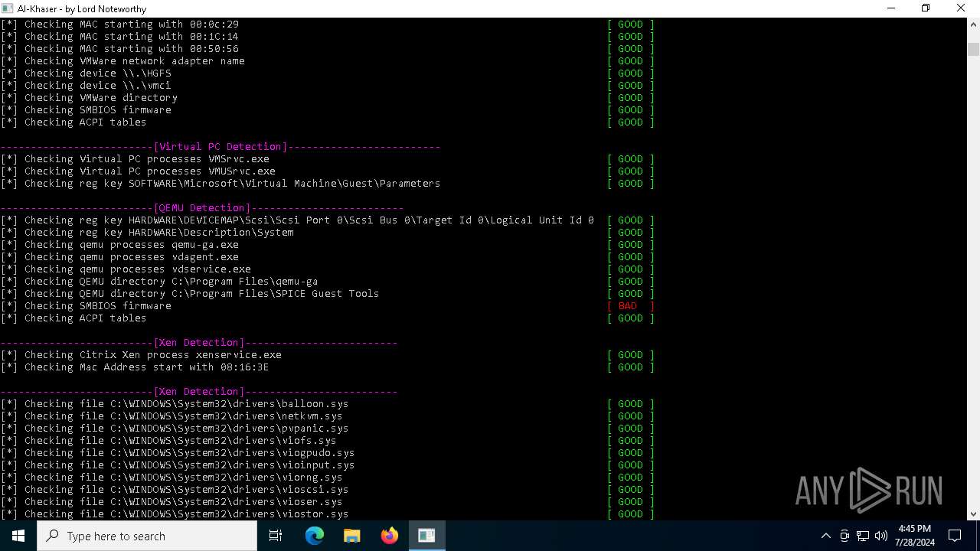Open the Action Center notifications icon
The image size is (980, 551).
tap(955, 536)
